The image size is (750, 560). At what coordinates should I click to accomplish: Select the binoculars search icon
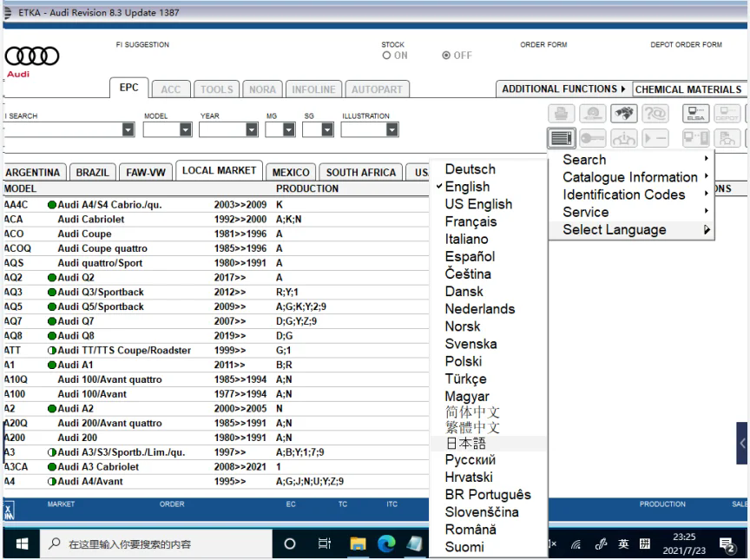coord(625,113)
